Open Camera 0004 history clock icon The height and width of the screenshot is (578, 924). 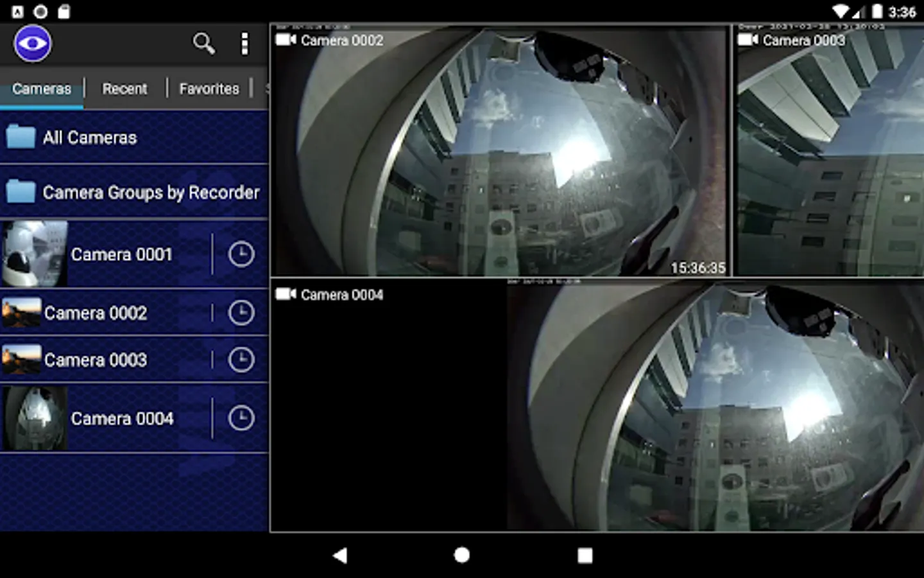pyautogui.click(x=241, y=418)
